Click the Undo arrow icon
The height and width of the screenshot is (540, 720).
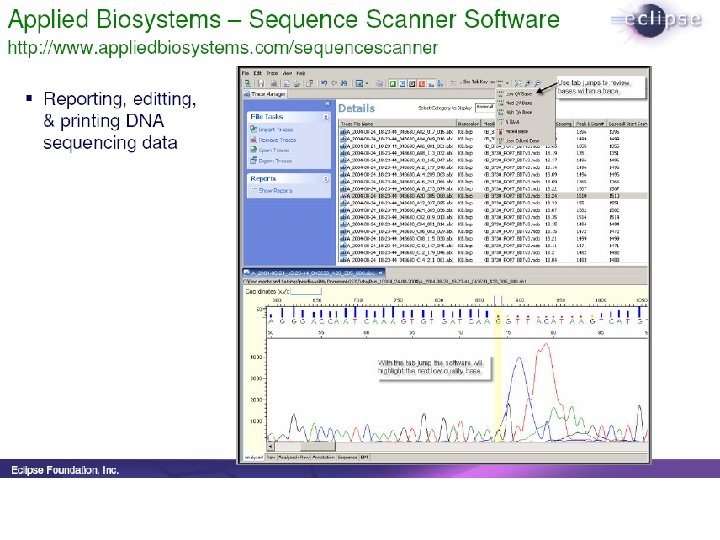pyautogui.click(x=324, y=83)
